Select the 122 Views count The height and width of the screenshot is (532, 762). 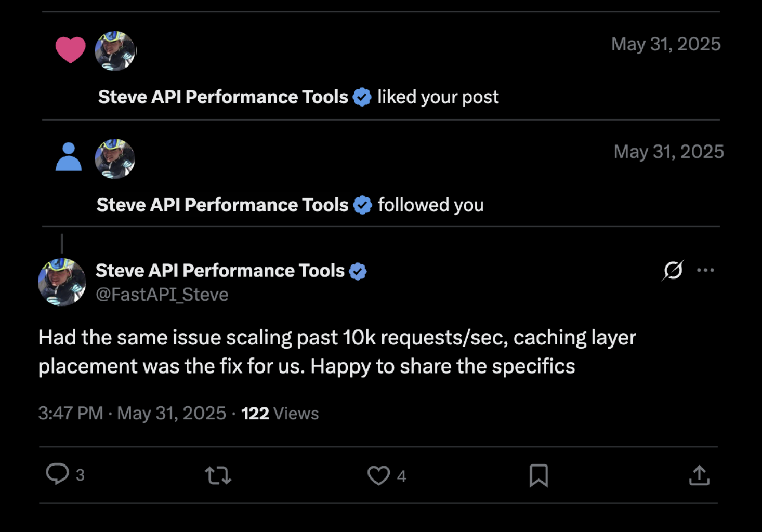point(280,413)
